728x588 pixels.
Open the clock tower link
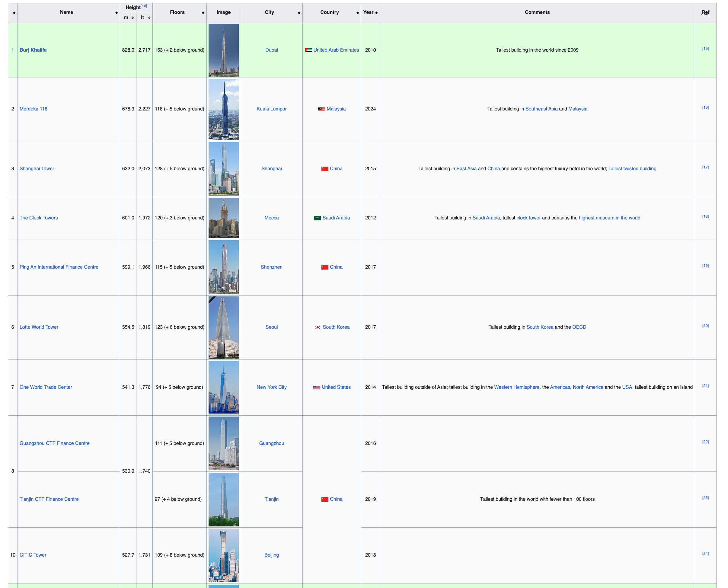click(x=528, y=218)
